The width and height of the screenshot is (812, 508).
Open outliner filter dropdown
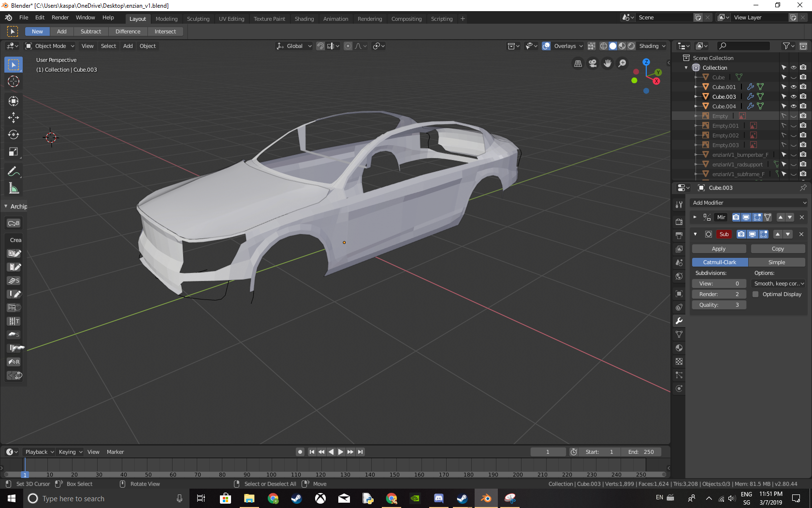pos(788,46)
